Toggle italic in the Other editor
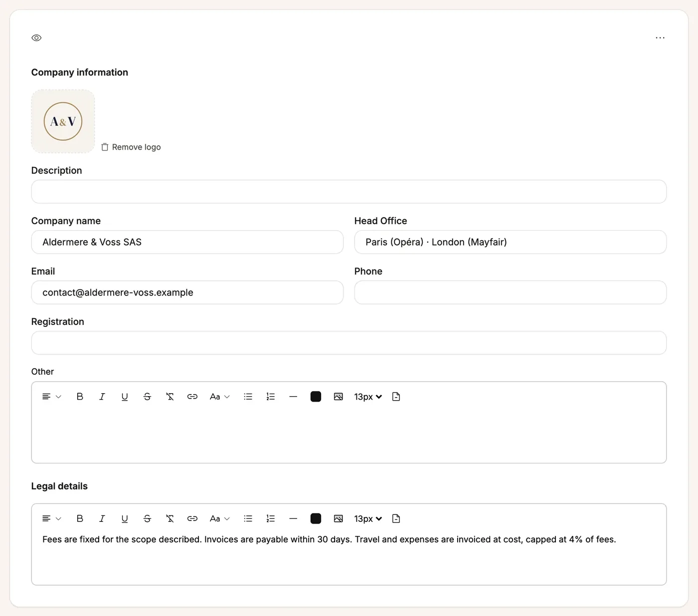Screen dimensions: 698x616 click(x=102, y=397)
